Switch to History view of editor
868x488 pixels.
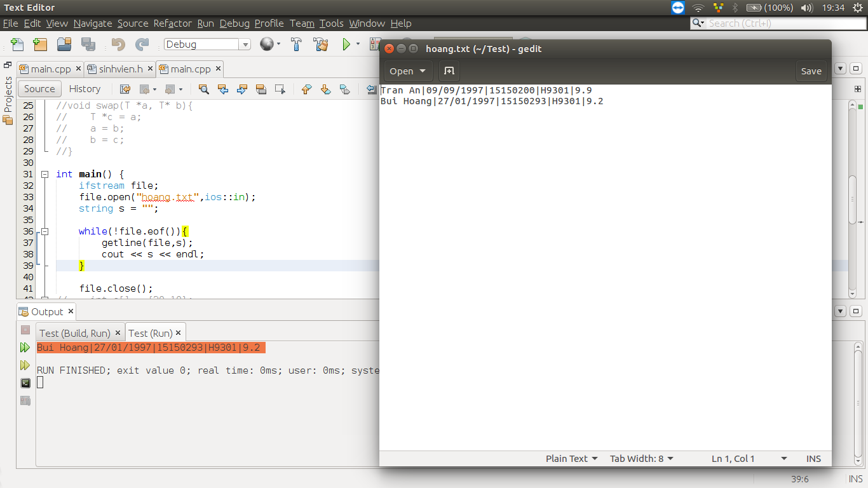point(85,89)
